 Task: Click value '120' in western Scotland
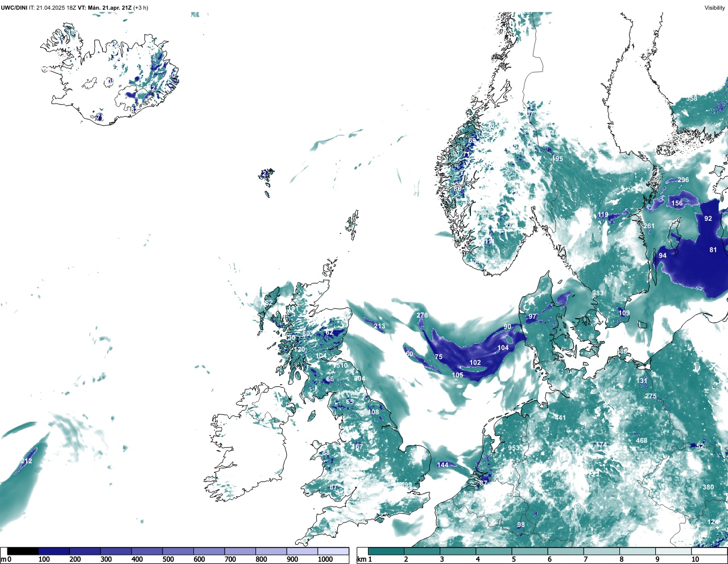[x=300, y=349]
